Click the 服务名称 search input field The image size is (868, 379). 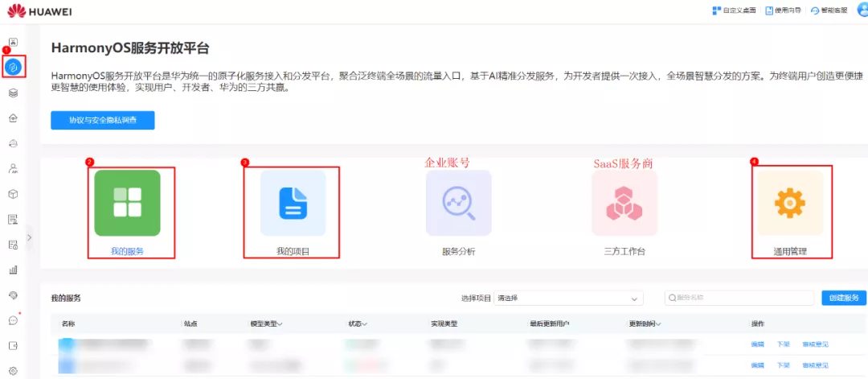[739, 298]
